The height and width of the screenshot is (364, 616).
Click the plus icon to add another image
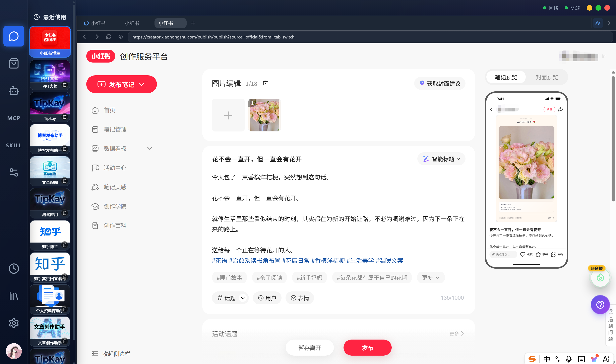228,115
